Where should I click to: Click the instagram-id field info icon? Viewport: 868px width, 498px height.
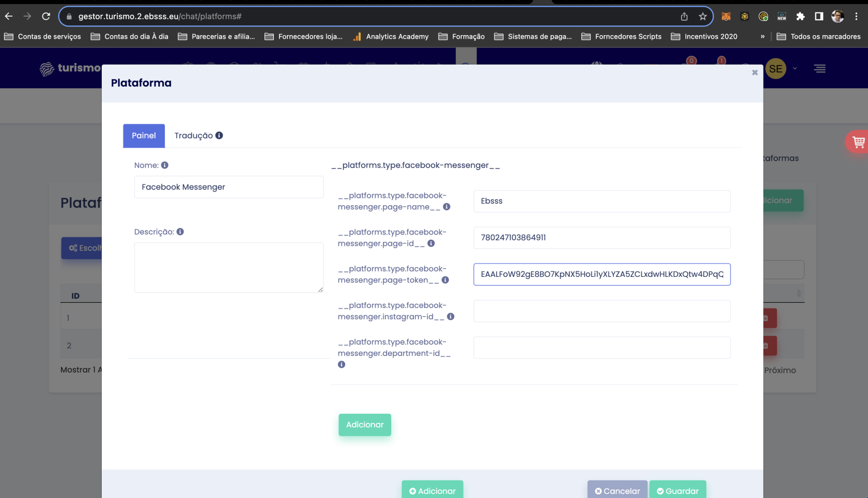coord(451,317)
